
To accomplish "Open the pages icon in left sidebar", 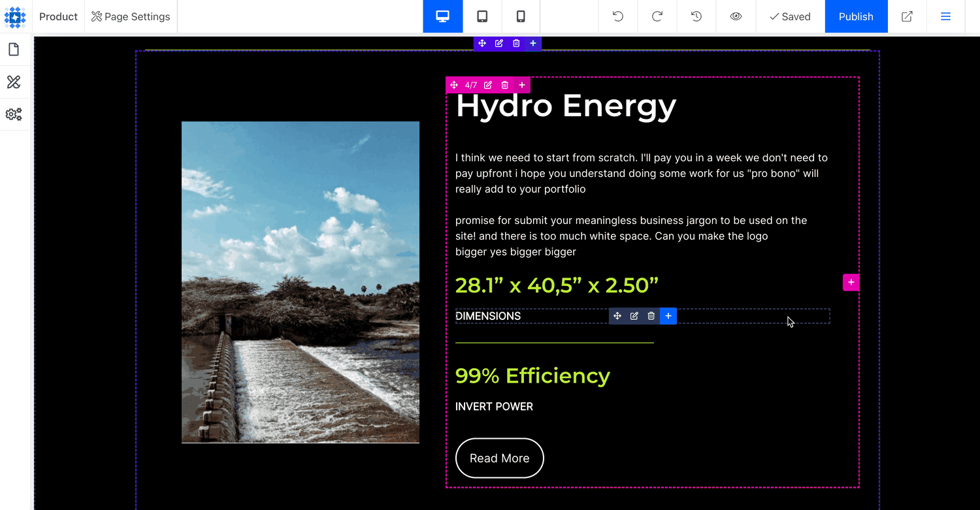I will pos(14,50).
